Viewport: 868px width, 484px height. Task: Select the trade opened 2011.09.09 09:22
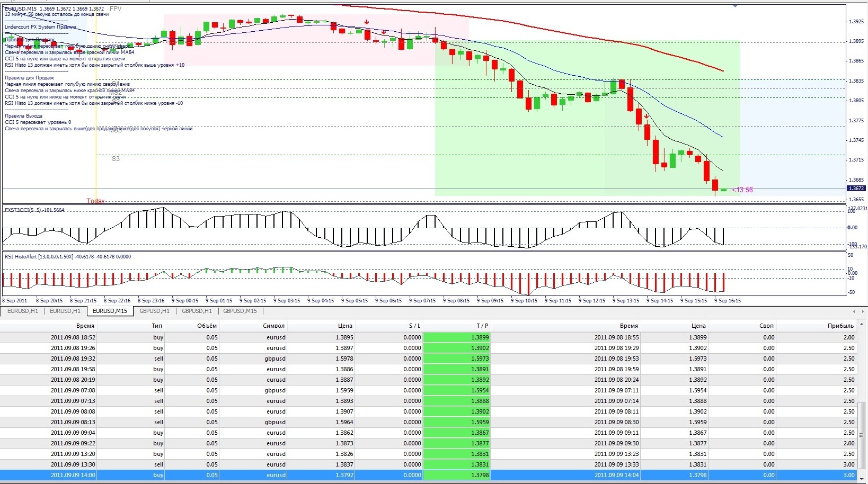pos(428,443)
